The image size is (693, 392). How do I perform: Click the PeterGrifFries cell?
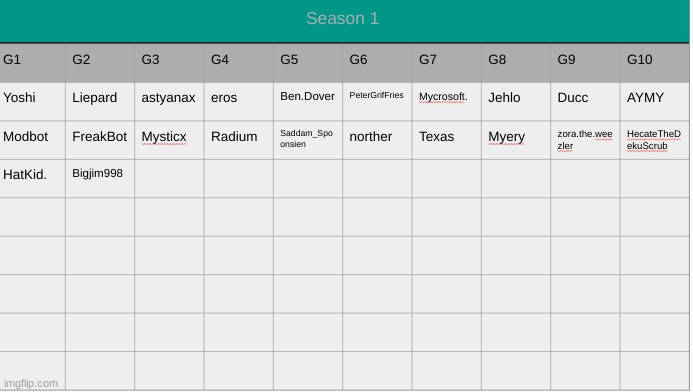point(377,102)
